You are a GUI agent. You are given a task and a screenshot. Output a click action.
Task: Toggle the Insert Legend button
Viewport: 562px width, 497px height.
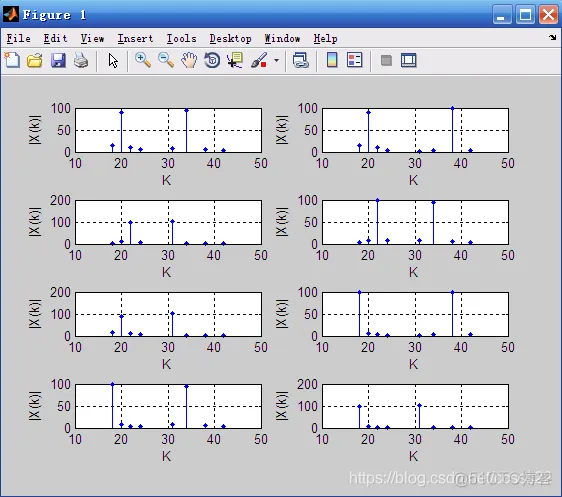(x=355, y=60)
